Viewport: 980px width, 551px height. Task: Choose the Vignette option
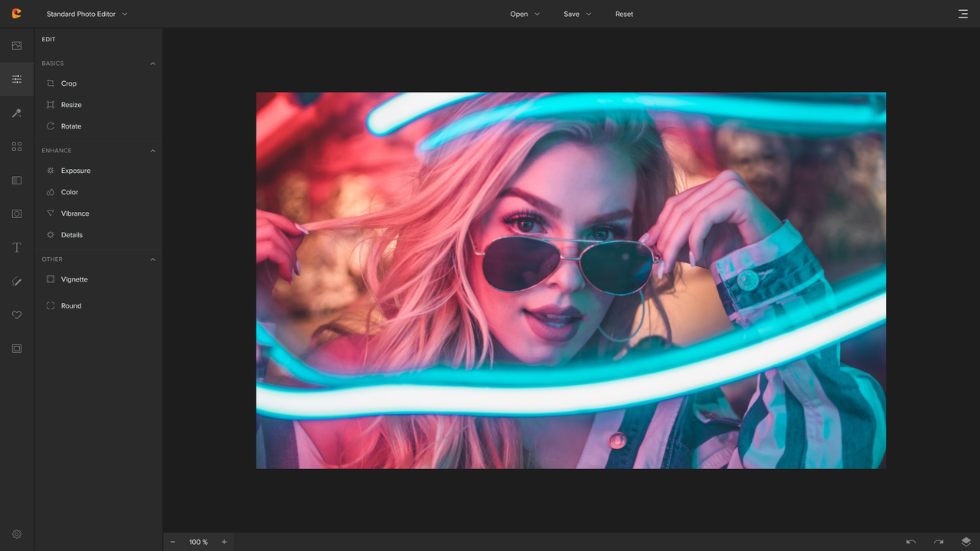pyautogui.click(x=74, y=279)
